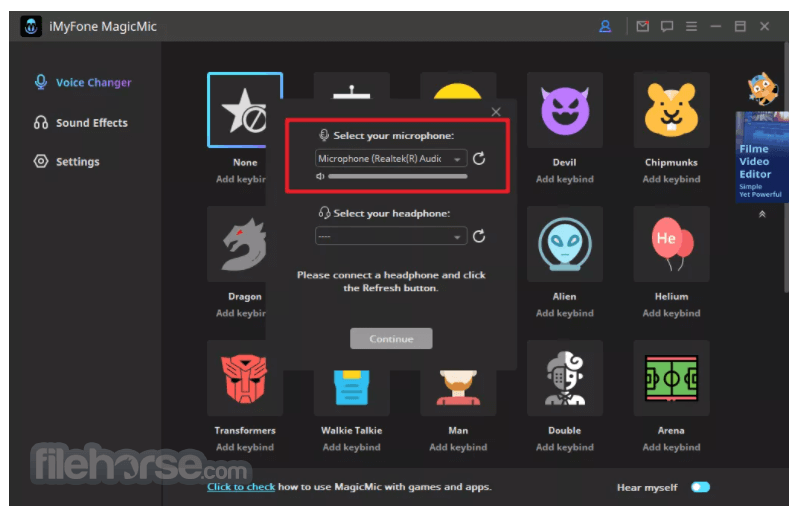Open the Filme Video Editor ad
The width and height of the screenshot is (798, 515).
point(761,157)
